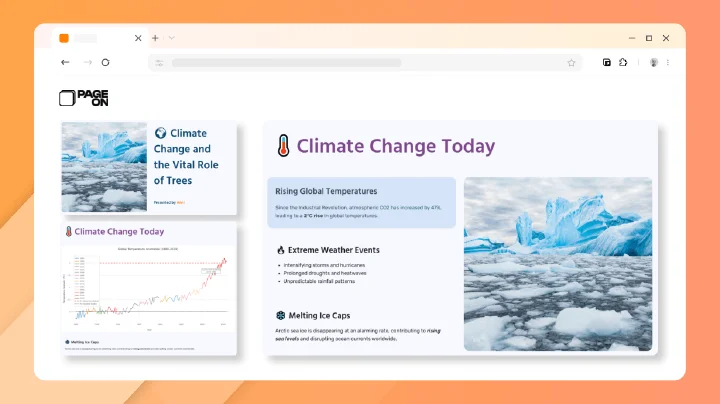Click the thermometer icon in main slide title
Viewport: 720px width, 404px height.
283,146
